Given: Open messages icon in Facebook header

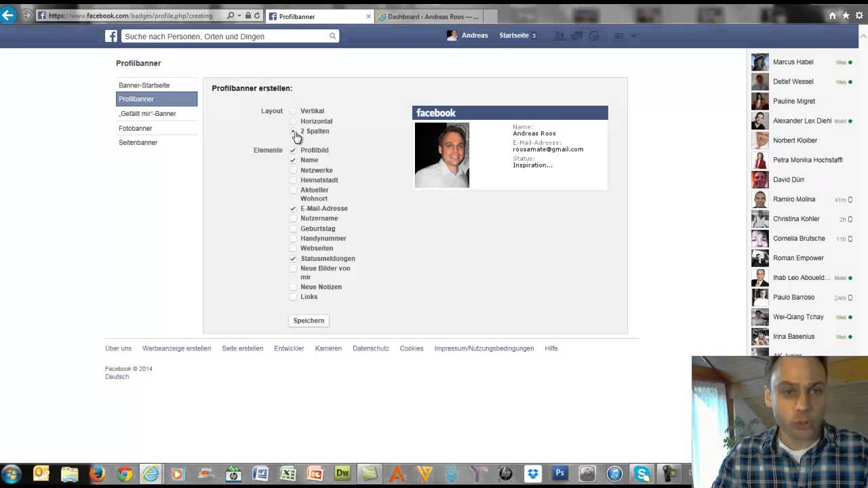Looking at the screenshot, I should (x=576, y=36).
